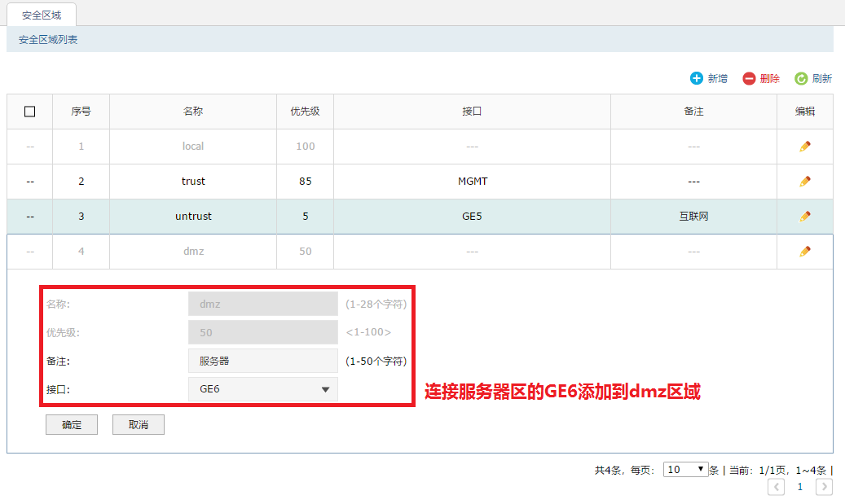This screenshot has width=845, height=504.
Task: Switch to the 安全区域 tab
Action: (42, 14)
